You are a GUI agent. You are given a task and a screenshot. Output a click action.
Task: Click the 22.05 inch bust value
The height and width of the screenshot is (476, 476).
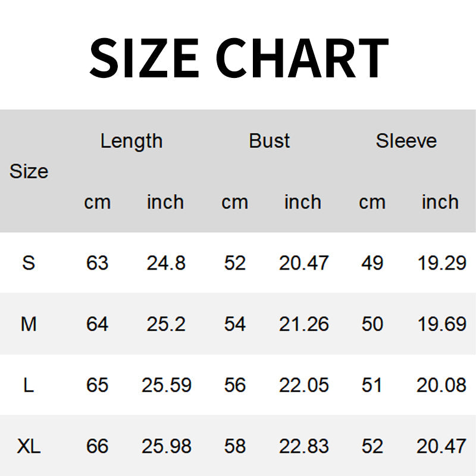pyautogui.click(x=303, y=385)
